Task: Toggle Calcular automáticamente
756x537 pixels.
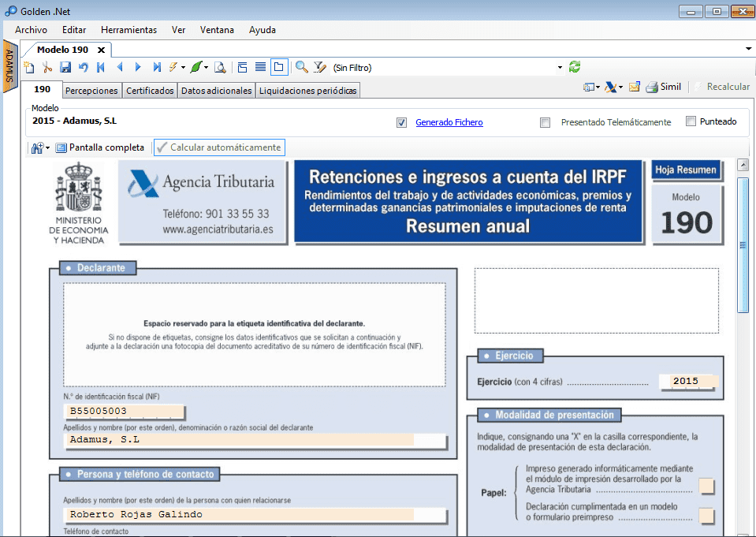Action: coord(219,147)
